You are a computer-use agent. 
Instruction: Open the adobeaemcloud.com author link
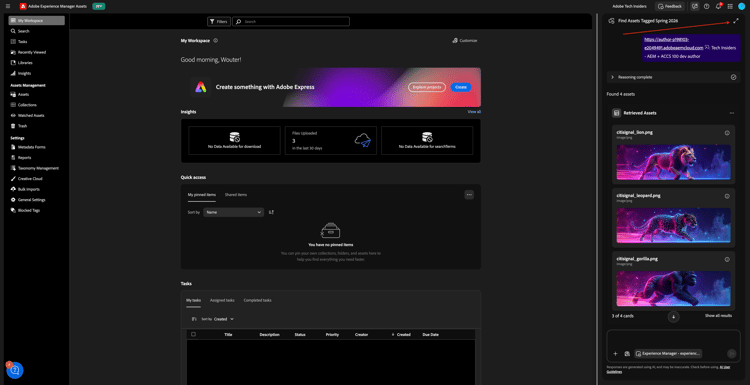click(673, 44)
